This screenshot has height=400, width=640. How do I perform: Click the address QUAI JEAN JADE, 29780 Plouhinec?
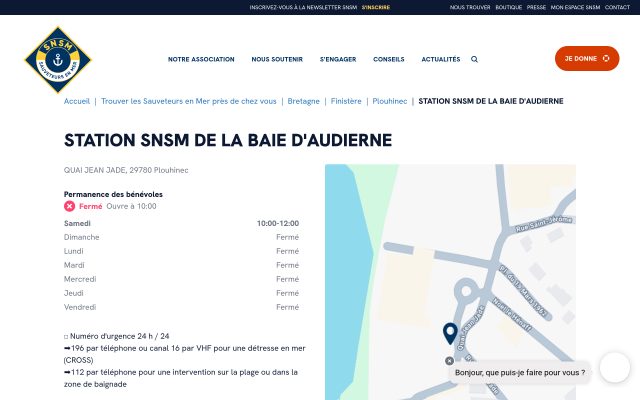(x=126, y=170)
